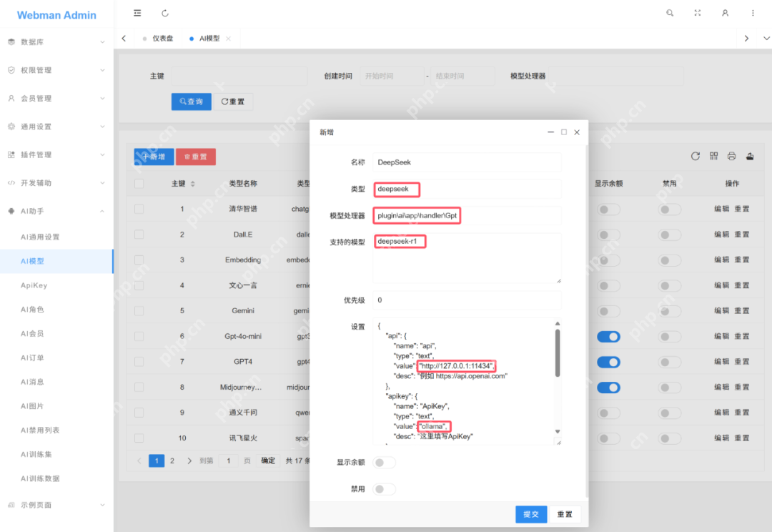772x532 pixels.
Task: Check the checkbox for row 清华智谱
Action: (139, 209)
